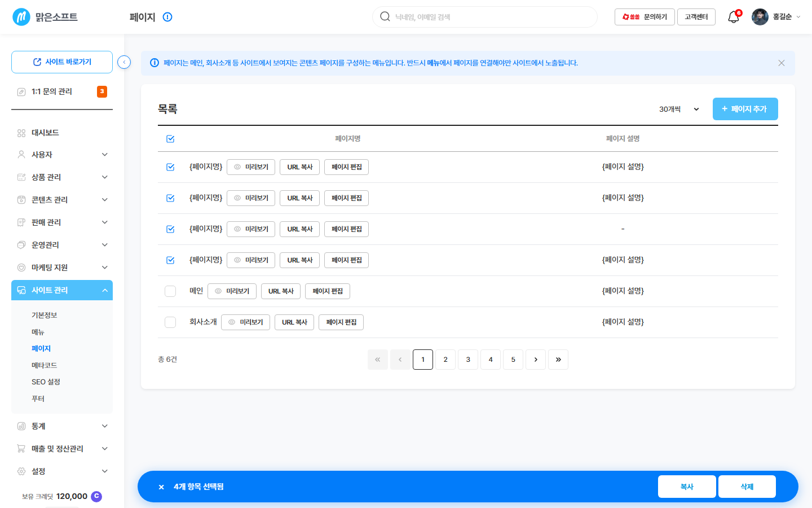Click the 1:1 문의 관리 badge showing 3
The image size is (812, 508).
pyautogui.click(x=102, y=91)
